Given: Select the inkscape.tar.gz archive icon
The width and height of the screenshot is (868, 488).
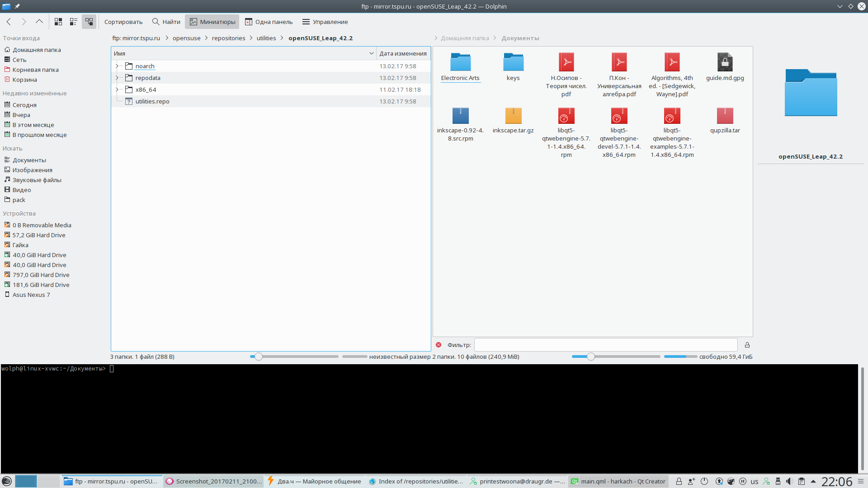Looking at the screenshot, I should coord(513,116).
